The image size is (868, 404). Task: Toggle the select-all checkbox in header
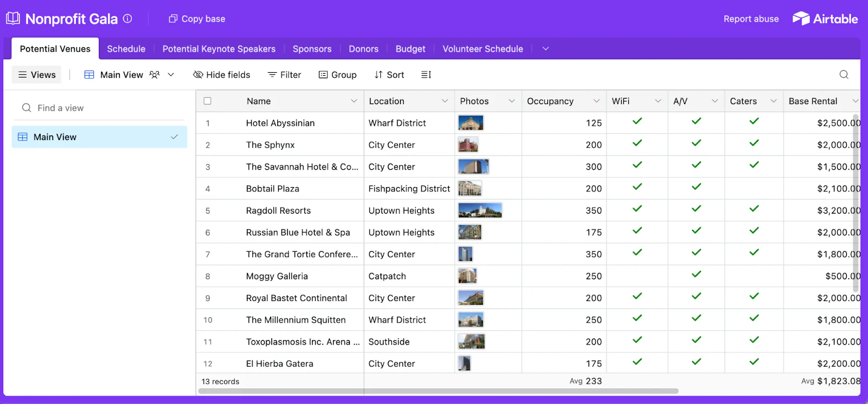tap(207, 101)
